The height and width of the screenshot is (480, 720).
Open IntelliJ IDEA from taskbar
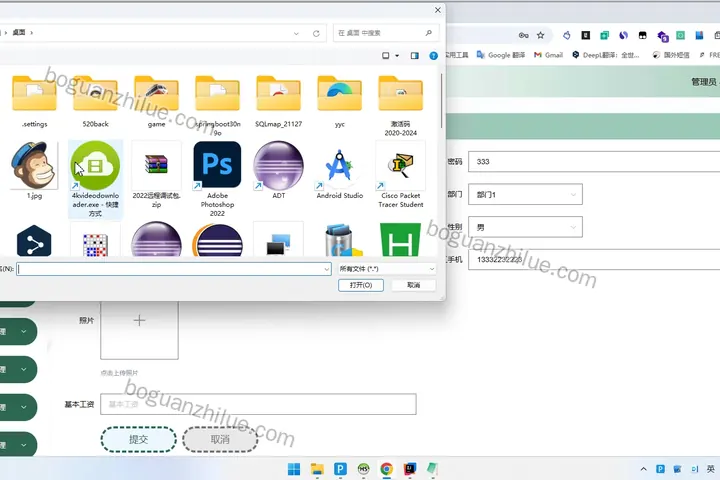pyautogui.click(x=410, y=469)
